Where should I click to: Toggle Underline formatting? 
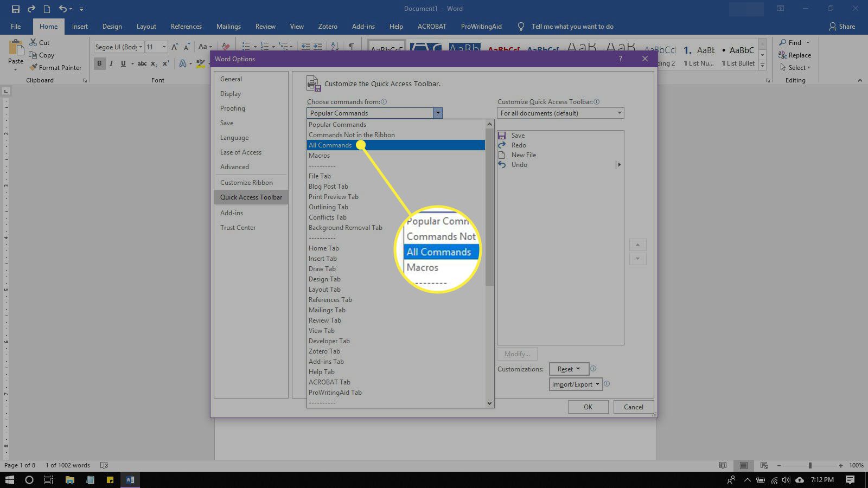(123, 63)
